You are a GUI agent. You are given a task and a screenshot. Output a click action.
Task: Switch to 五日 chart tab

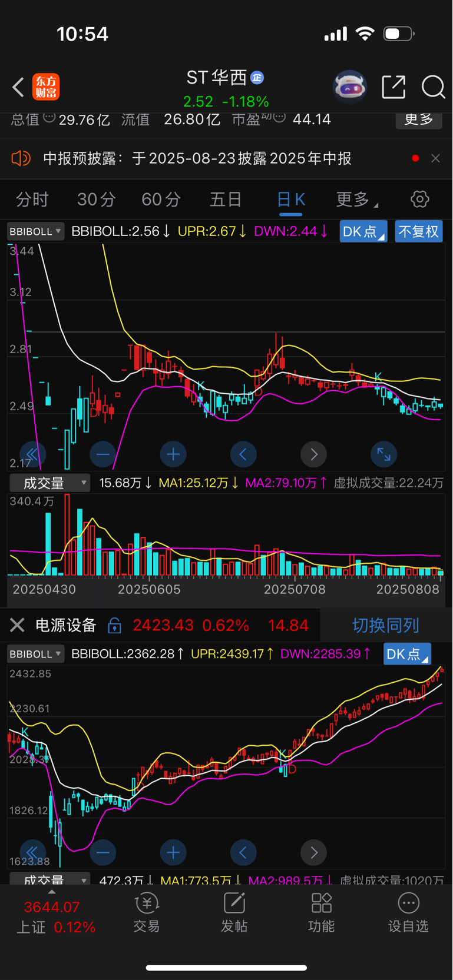point(226,200)
